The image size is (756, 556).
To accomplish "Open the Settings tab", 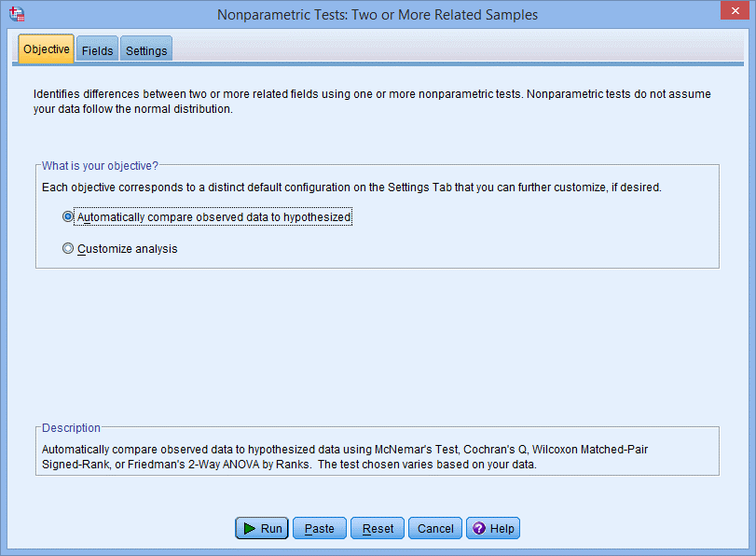I will coord(146,50).
